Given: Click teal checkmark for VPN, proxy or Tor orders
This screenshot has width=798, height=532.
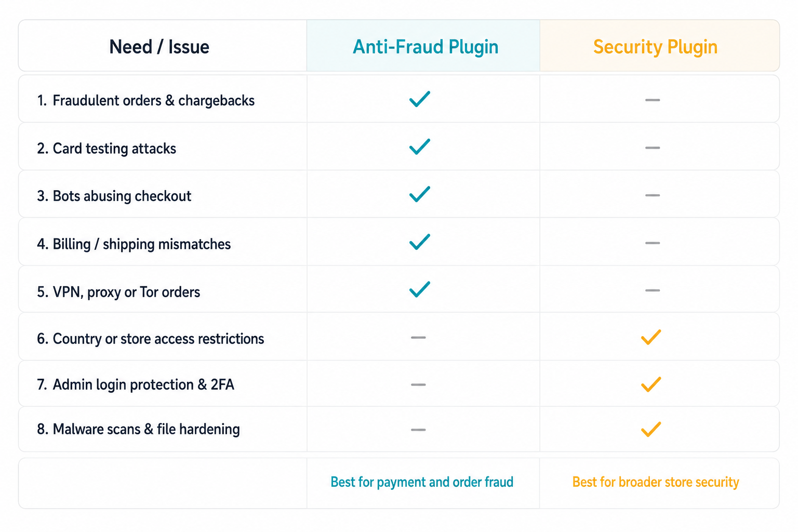Looking at the screenshot, I should point(420,289).
